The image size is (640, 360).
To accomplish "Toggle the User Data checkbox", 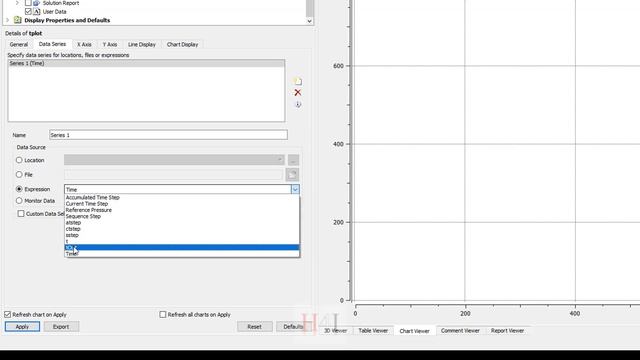I will (x=28, y=11).
